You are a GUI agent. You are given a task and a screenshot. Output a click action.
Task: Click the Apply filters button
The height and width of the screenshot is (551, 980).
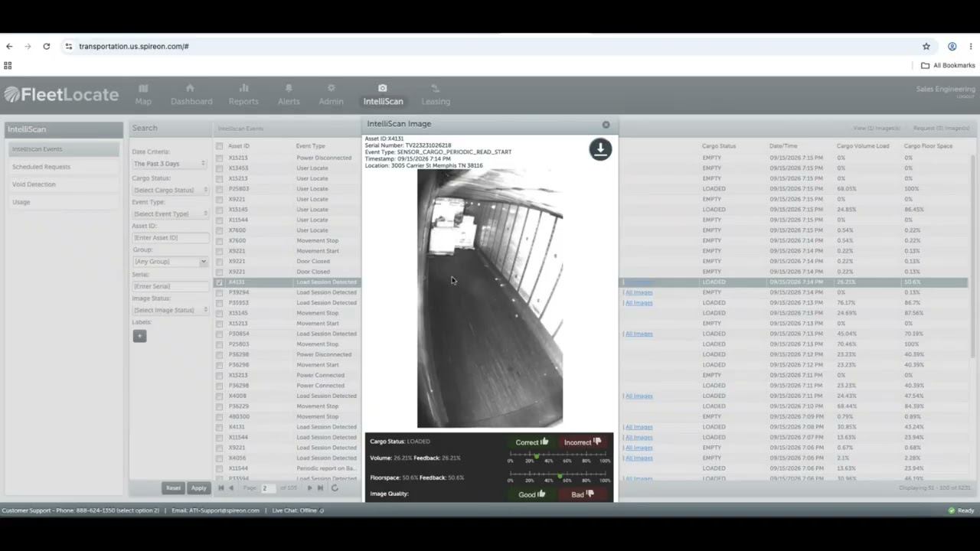point(199,487)
